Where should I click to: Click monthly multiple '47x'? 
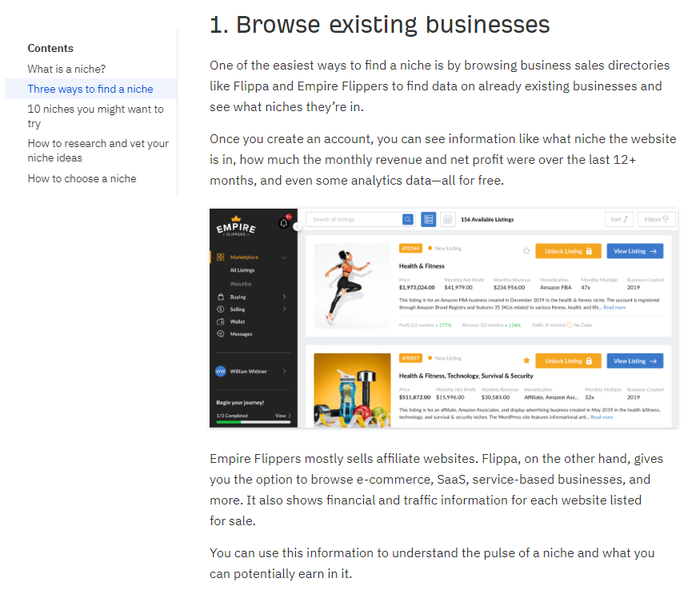(586, 287)
